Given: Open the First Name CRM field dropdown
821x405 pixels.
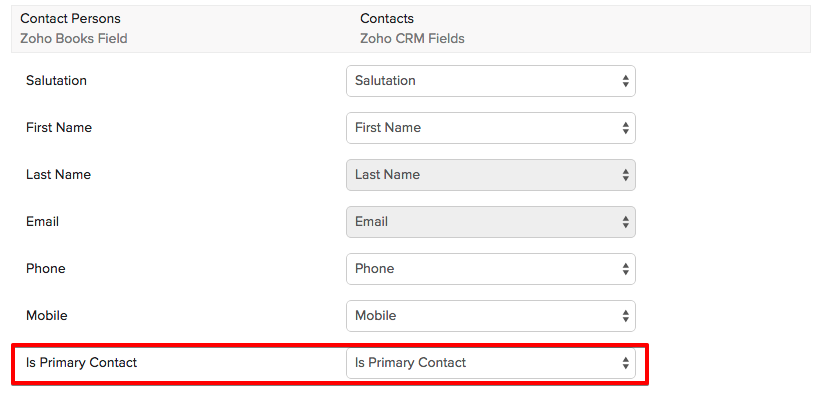Looking at the screenshot, I should click(490, 128).
